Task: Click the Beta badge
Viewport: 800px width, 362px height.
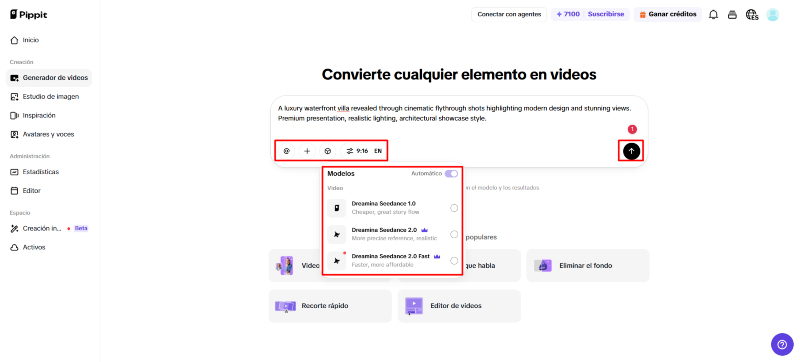Action: coord(82,228)
